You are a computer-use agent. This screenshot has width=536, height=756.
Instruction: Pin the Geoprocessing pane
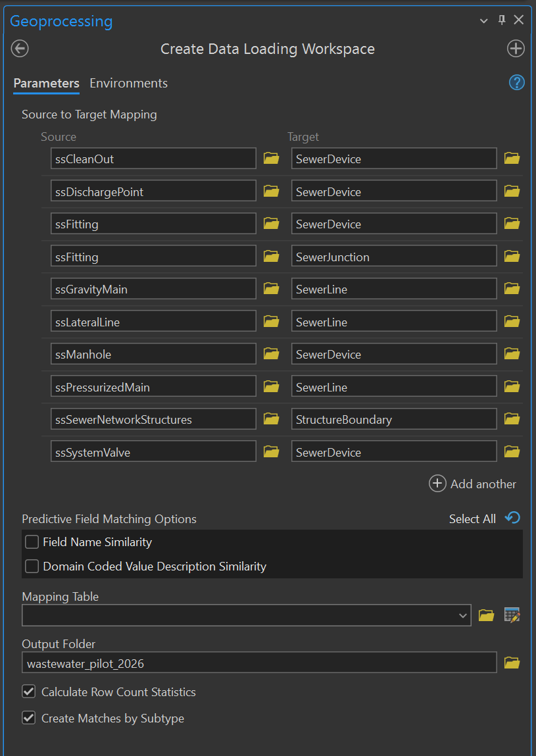501,20
